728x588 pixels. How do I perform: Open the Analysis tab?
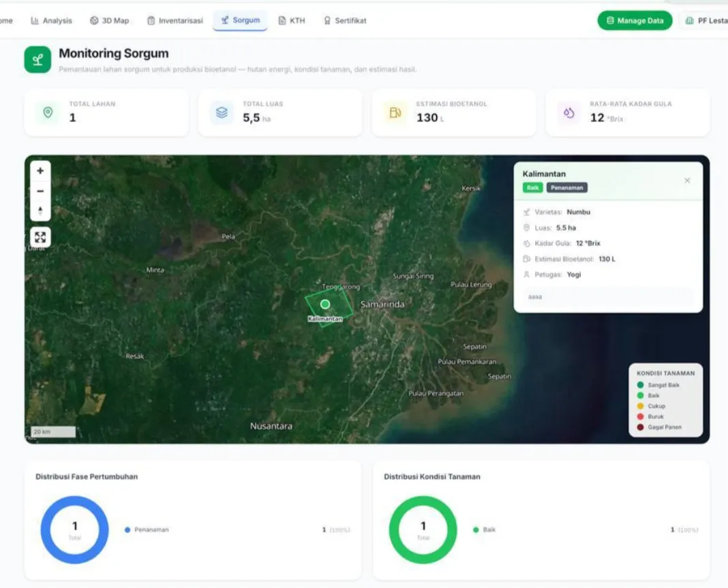tap(52, 20)
